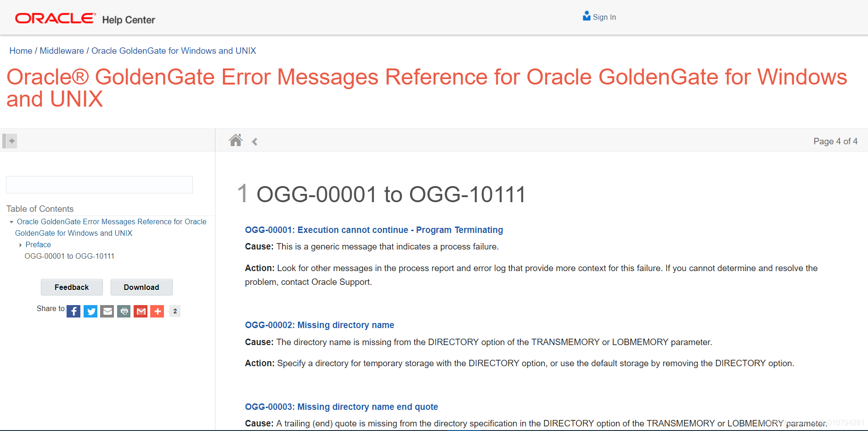Image resolution: width=868 pixels, height=431 pixels.
Task: Open Oracle GoldenGate for Windows and UNIX breadcrumb
Action: (x=174, y=51)
